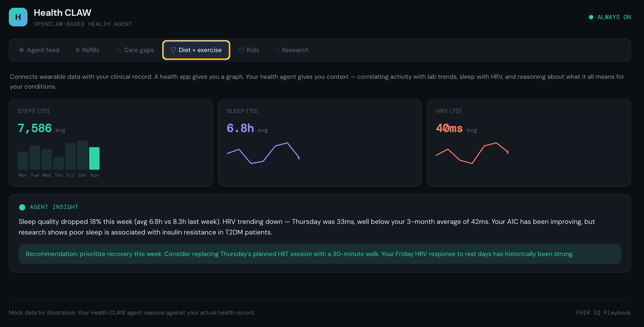Click the heart icon on Diet + exercise

173,50
